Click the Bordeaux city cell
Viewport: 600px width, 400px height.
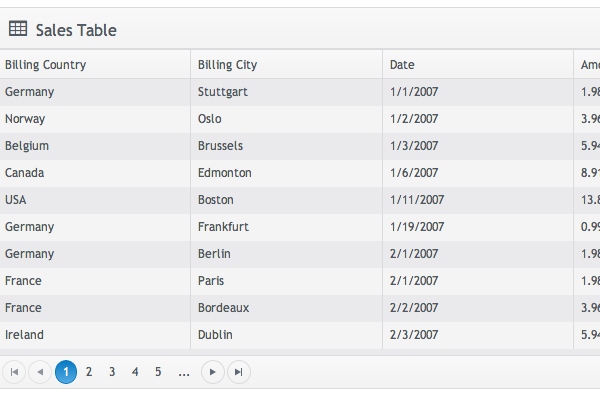point(223,308)
